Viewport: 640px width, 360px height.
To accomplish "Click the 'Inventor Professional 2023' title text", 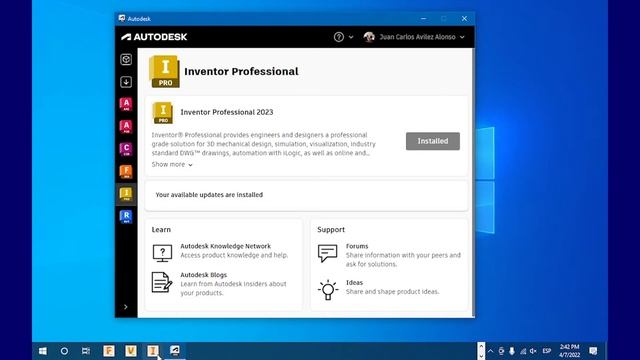I will (227, 112).
